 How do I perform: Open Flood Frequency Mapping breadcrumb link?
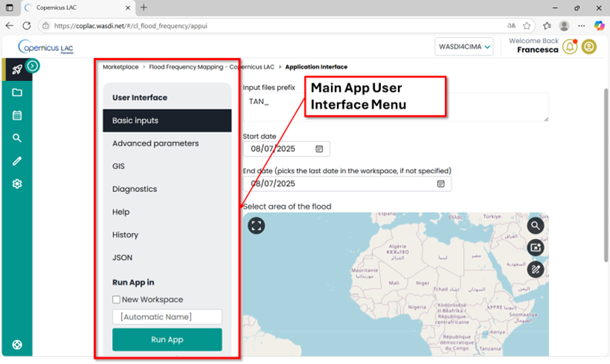211,67
